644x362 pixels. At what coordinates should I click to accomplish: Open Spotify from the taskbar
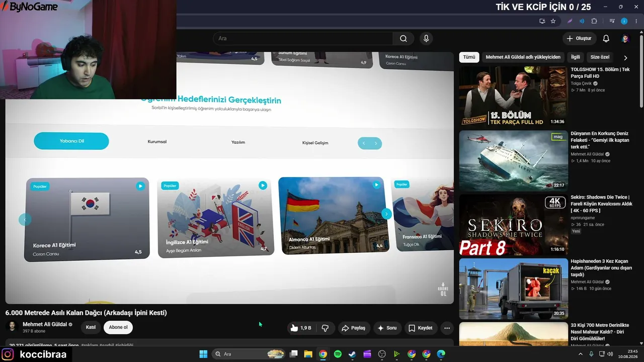click(x=338, y=354)
